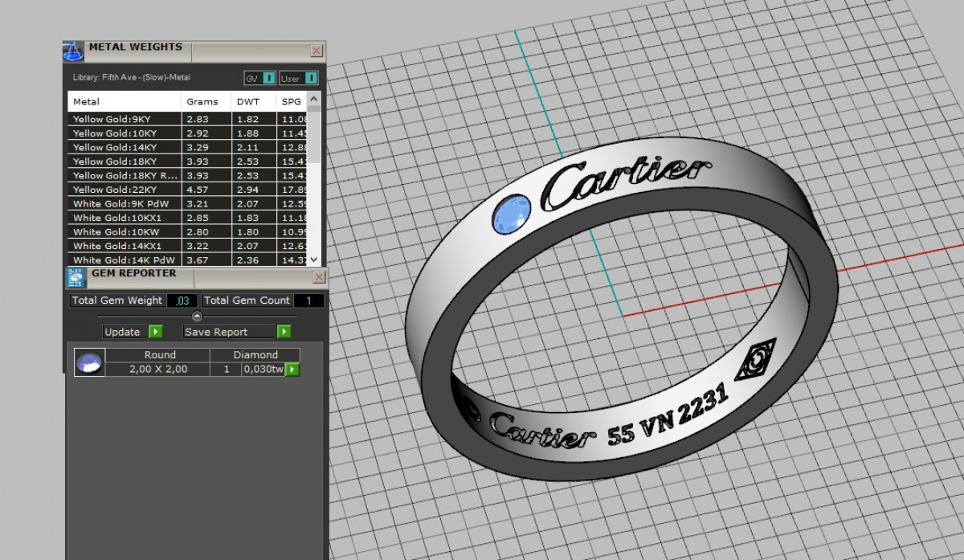
Task: Click the Metal Weights scale icon
Action: 73,51
